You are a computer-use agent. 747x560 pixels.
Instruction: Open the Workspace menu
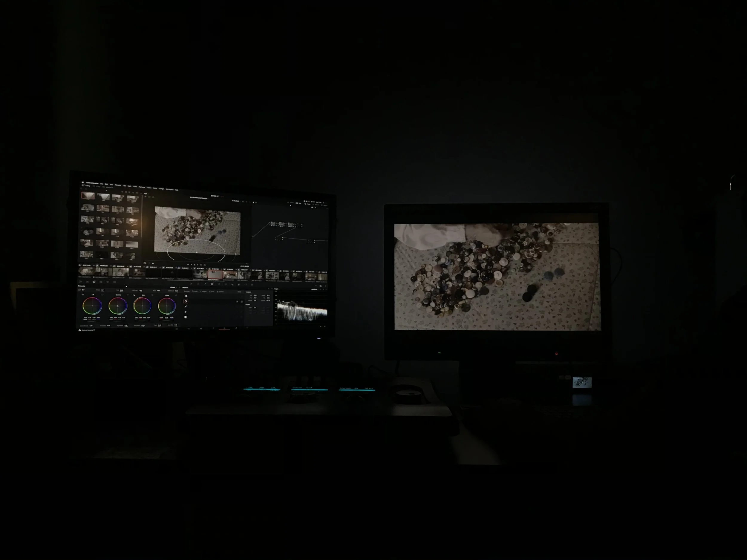tap(169, 189)
